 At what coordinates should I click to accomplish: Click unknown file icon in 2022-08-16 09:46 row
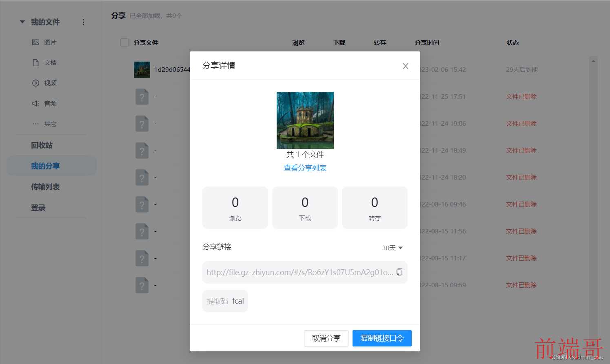142,204
